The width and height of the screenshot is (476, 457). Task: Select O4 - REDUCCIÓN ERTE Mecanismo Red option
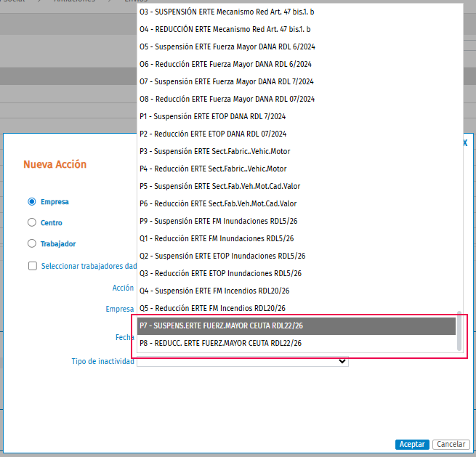297,30
